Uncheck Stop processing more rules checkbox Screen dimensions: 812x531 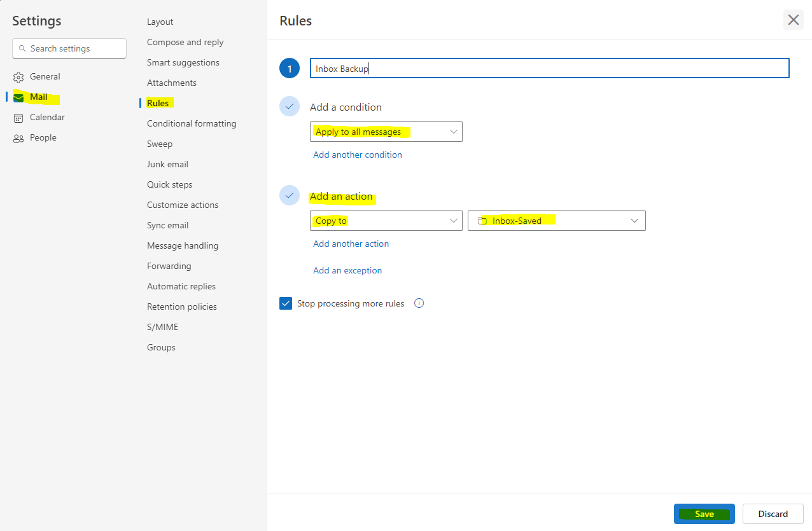pos(286,303)
